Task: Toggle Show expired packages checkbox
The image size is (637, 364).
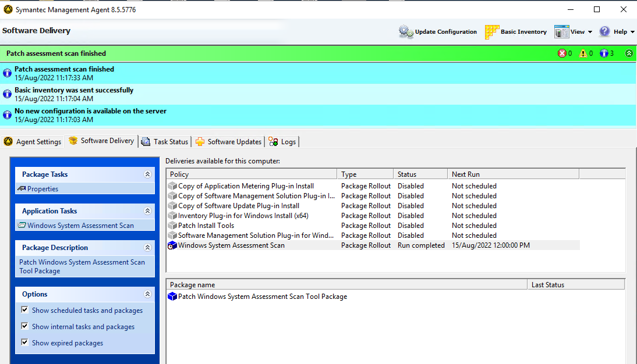Action: [25, 342]
